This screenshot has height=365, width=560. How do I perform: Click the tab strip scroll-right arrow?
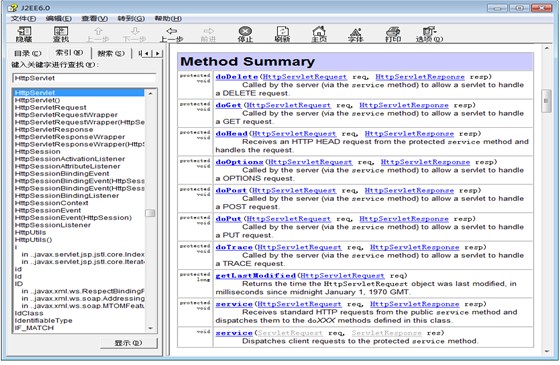pyautogui.click(x=158, y=54)
